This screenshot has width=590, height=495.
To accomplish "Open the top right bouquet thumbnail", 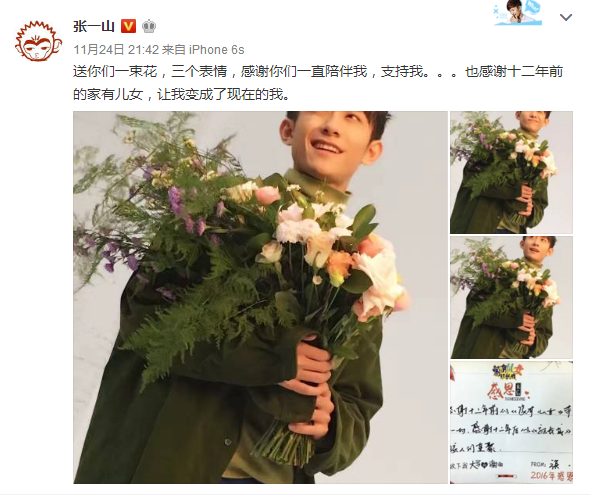I will pyautogui.click(x=511, y=172).
